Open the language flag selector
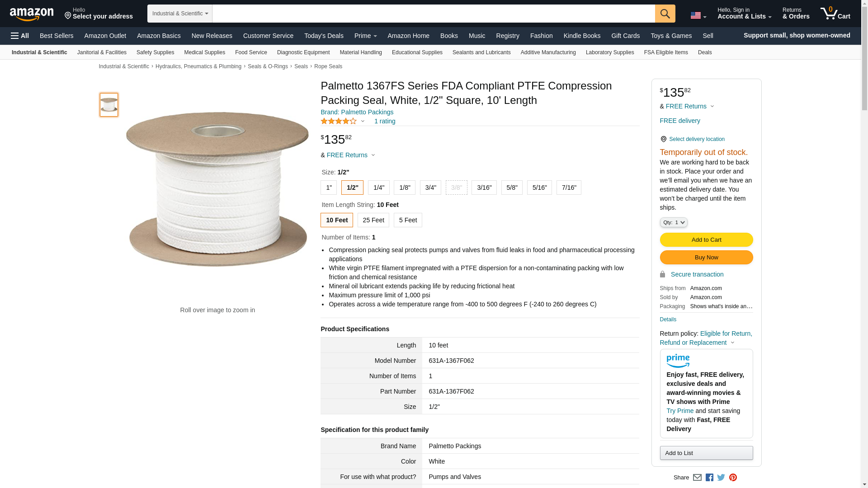This screenshot has height=488, width=868. tap(698, 15)
